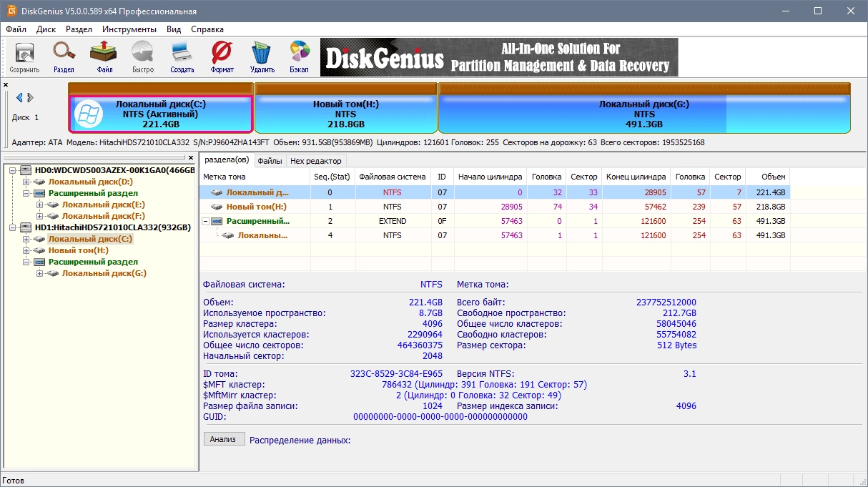
Task: Click extended partition icon under HD0
Action: 40,193
